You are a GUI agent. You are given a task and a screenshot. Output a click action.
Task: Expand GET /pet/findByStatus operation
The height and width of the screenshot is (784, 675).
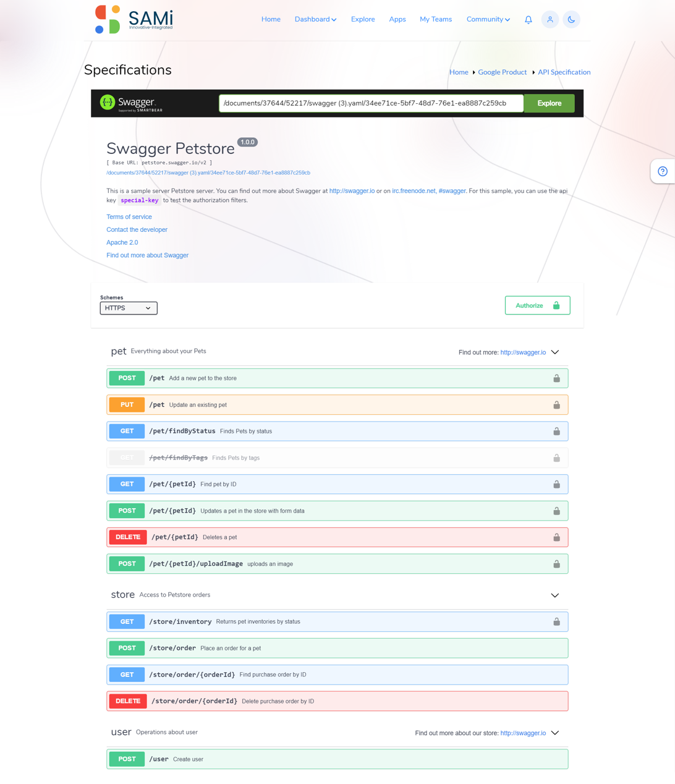point(337,432)
